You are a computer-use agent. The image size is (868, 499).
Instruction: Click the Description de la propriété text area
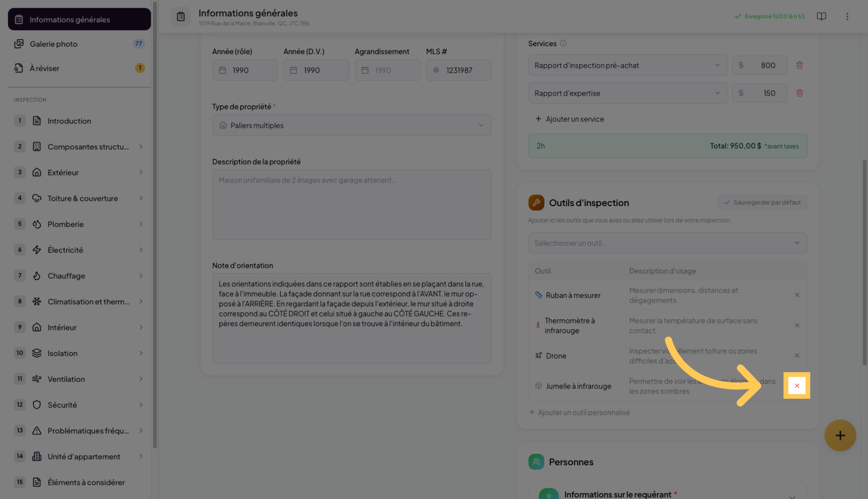click(x=351, y=204)
